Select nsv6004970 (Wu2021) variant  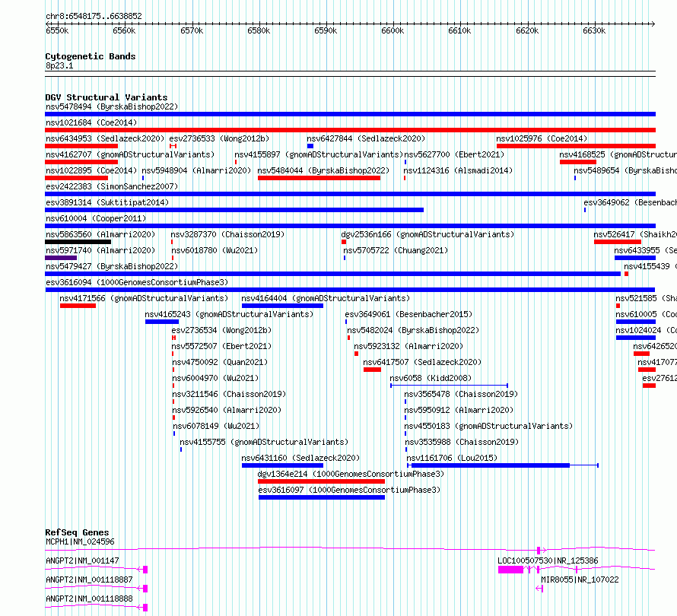pyautogui.click(x=215, y=378)
